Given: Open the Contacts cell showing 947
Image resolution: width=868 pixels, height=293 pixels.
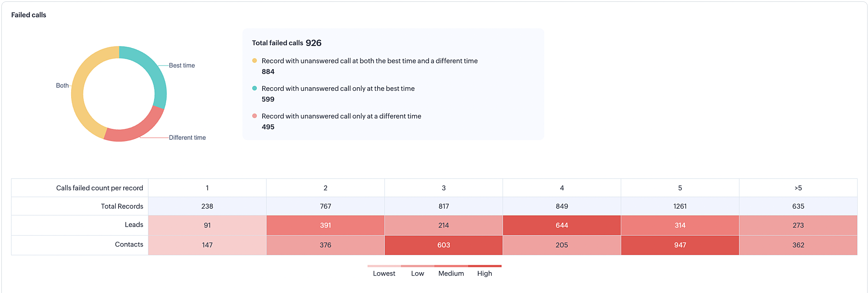Looking at the screenshot, I should (x=680, y=245).
